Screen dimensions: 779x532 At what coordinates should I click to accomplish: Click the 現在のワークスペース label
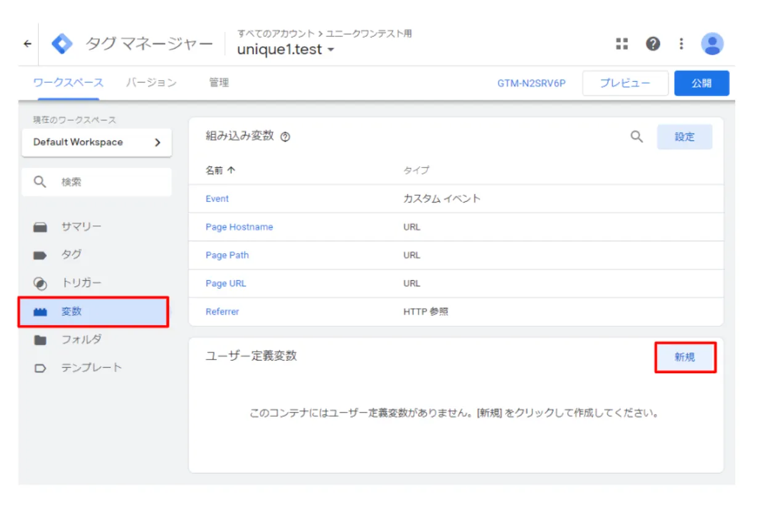pyautogui.click(x=75, y=120)
